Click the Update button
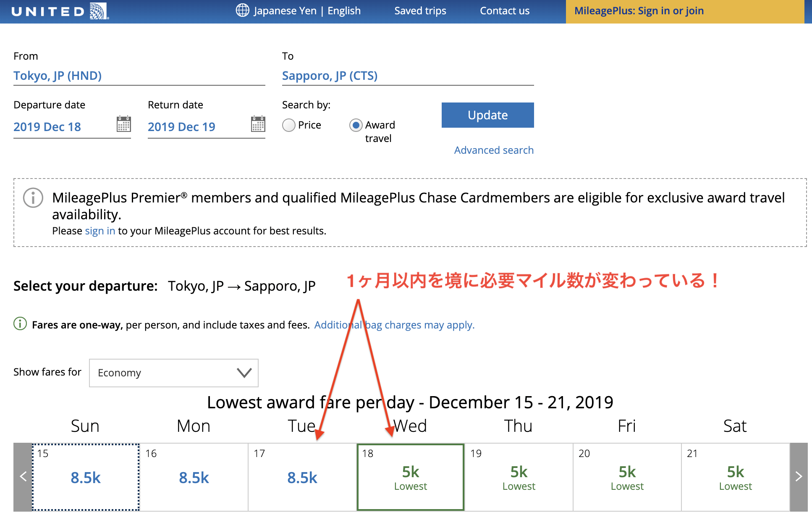 pyautogui.click(x=488, y=115)
